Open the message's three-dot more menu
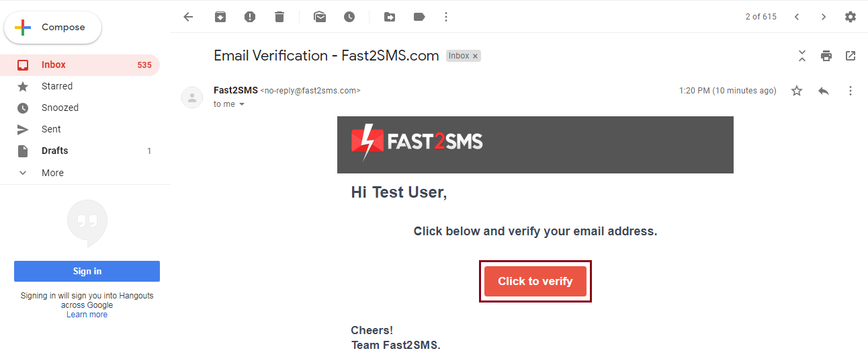The image size is (868, 361). coord(851,91)
